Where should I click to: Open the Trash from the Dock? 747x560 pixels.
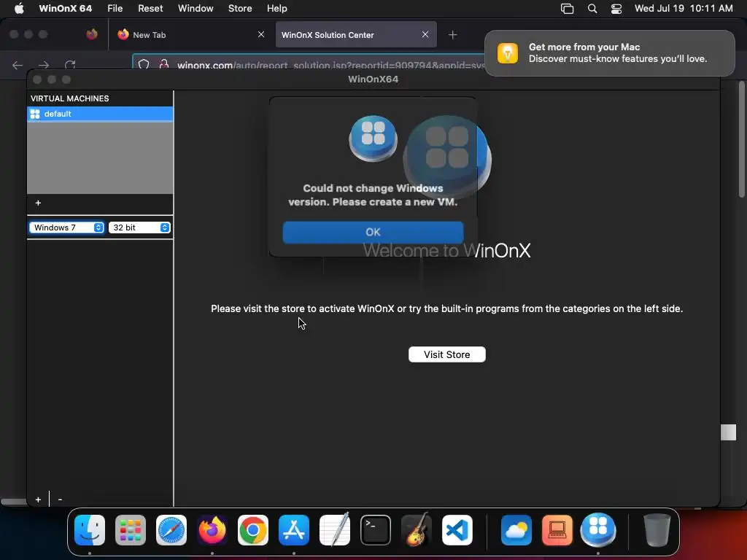(x=657, y=530)
